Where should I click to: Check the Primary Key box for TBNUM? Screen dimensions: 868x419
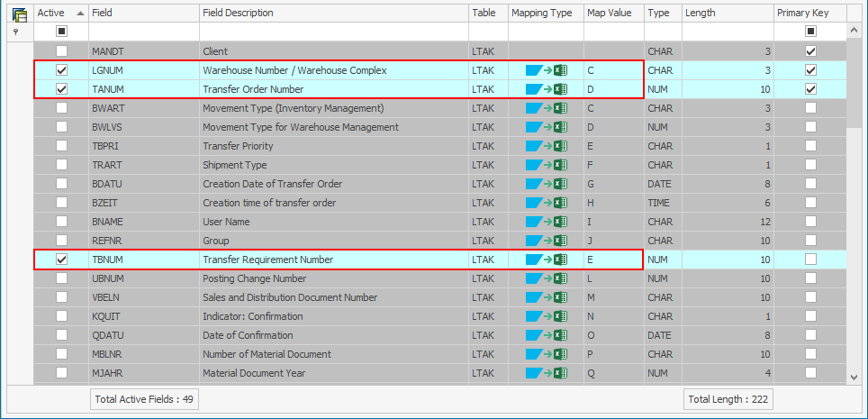click(810, 260)
